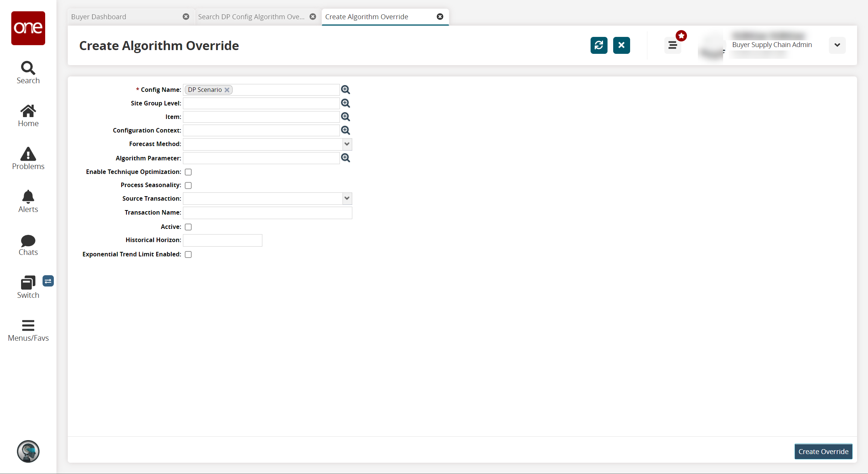868x474 pixels.
Task: Enable Technique Optimization checkbox
Action: coord(188,172)
